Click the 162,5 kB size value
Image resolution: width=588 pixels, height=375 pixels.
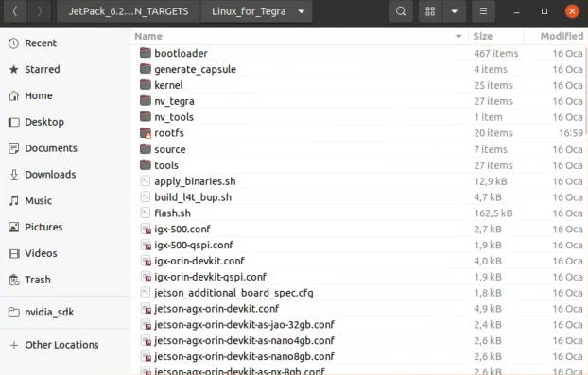pyautogui.click(x=493, y=213)
